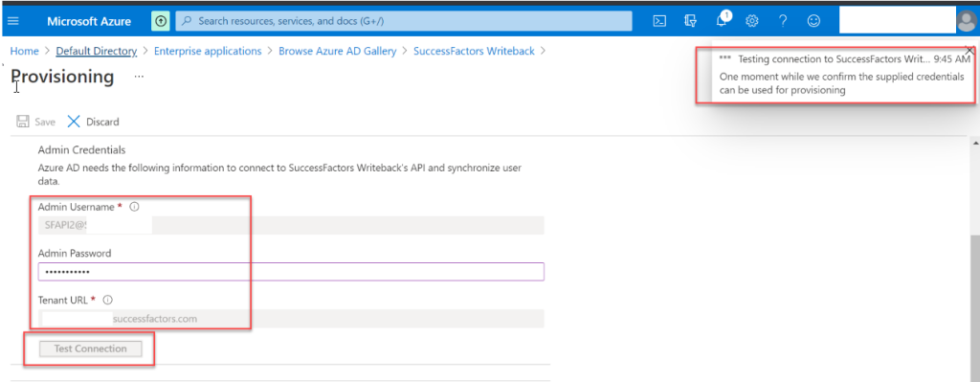Open Cloud Shell from the top bar
The height and width of the screenshot is (382, 980).
tap(659, 21)
